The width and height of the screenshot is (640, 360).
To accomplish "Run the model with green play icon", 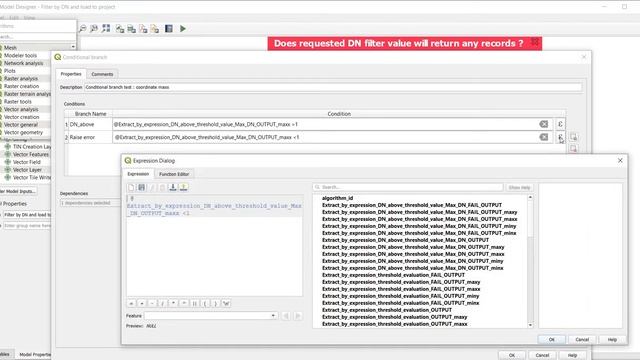I will [x=183, y=29].
